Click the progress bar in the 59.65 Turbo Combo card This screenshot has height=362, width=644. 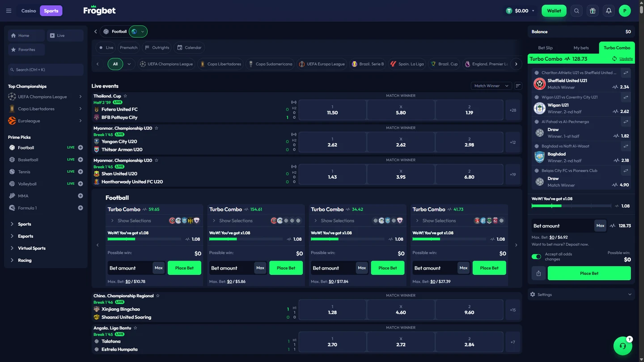[145, 239]
